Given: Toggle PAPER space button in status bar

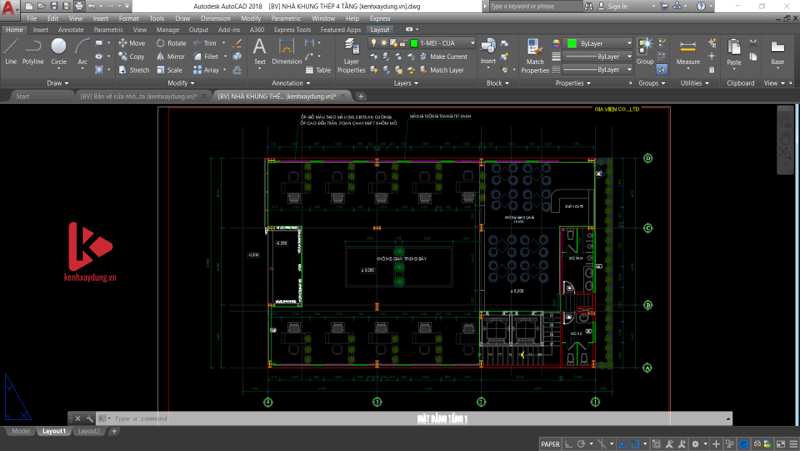Looking at the screenshot, I should point(550,443).
